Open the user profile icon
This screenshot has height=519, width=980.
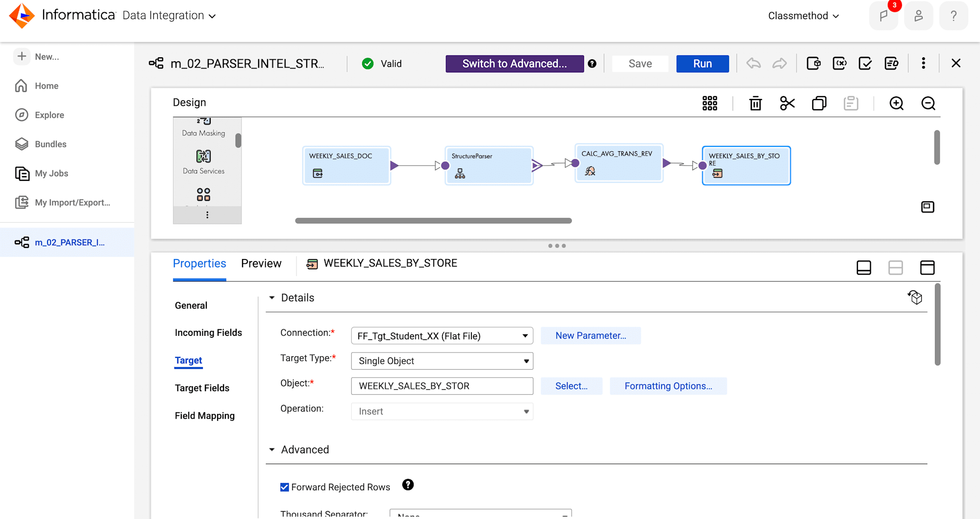pos(918,16)
